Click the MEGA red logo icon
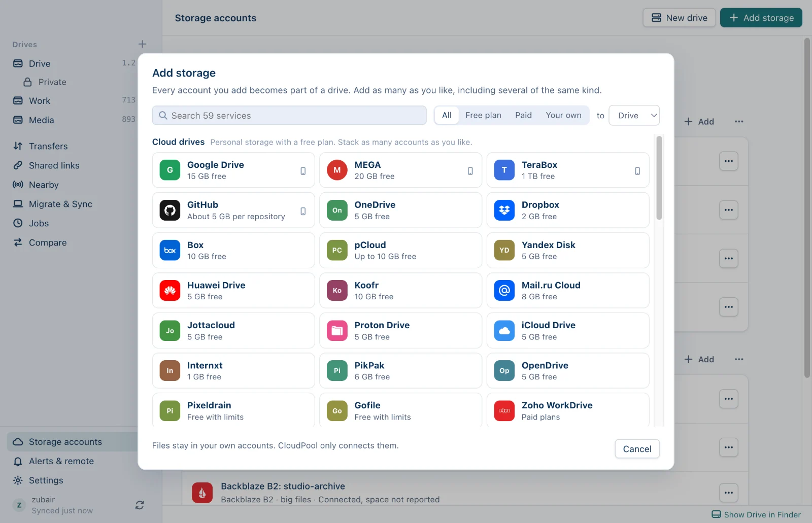The image size is (812, 523). tap(337, 170)
